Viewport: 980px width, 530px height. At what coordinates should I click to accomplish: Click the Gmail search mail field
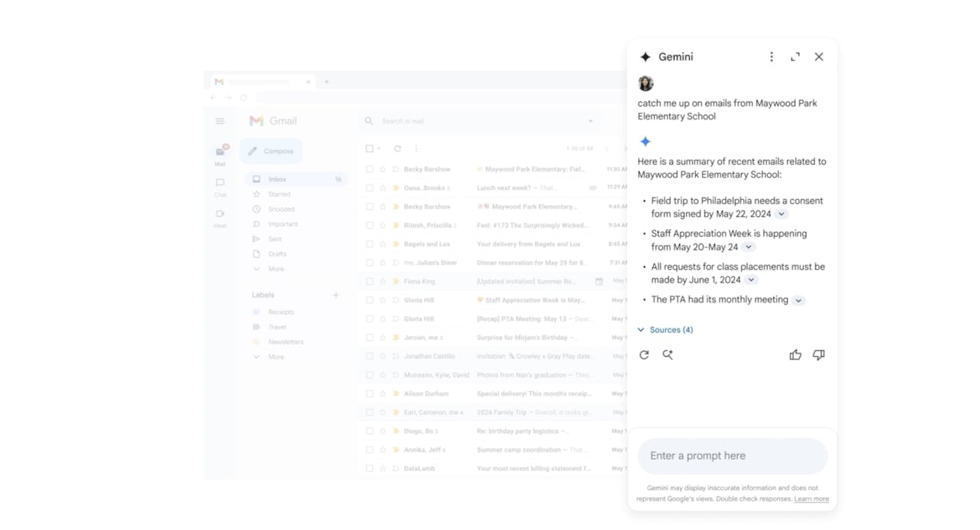480,121
